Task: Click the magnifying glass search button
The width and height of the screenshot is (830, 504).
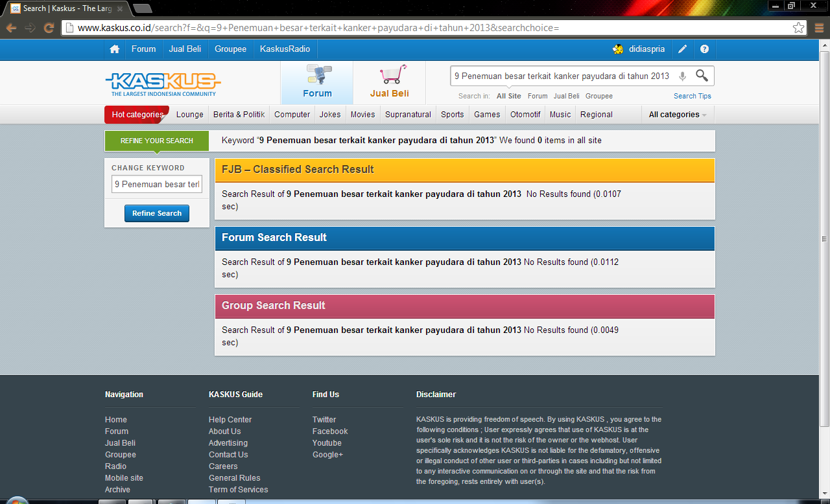Action: click(x=702, y=75)
